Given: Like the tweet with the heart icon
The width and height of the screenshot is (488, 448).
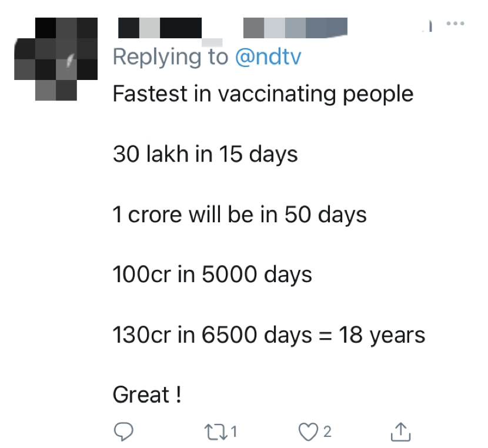Looking at the screenshot, I should tap(307, 432).
